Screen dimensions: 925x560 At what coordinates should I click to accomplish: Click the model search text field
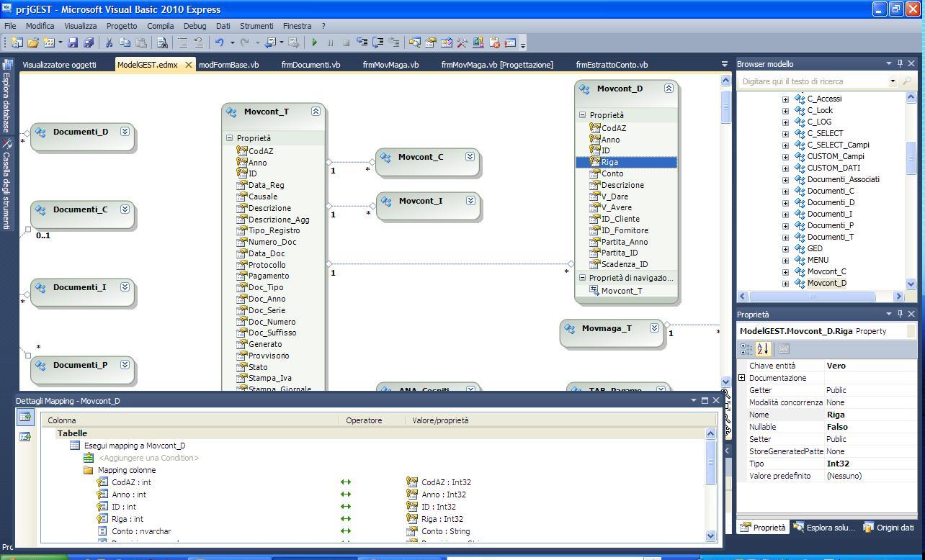click(814, 81)
